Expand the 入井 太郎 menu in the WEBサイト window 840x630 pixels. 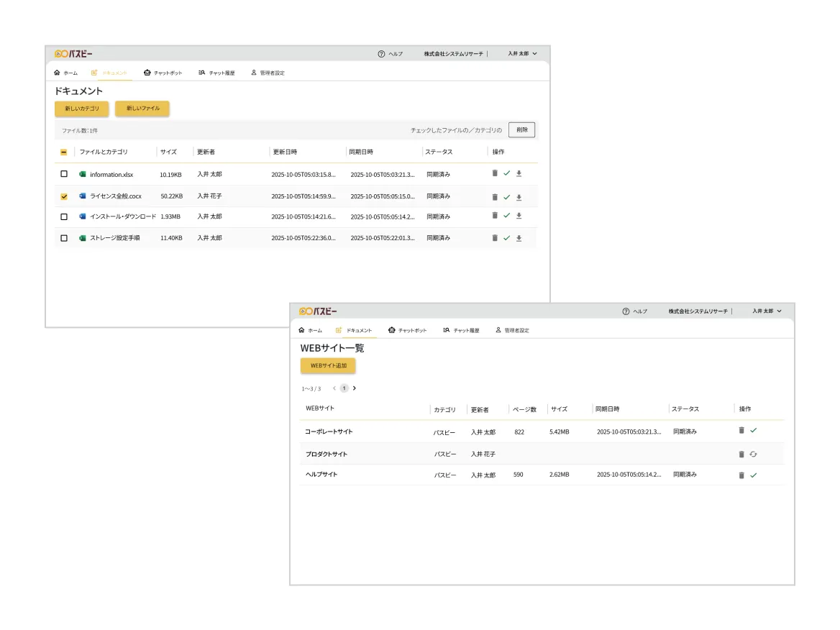pos(767,311)
